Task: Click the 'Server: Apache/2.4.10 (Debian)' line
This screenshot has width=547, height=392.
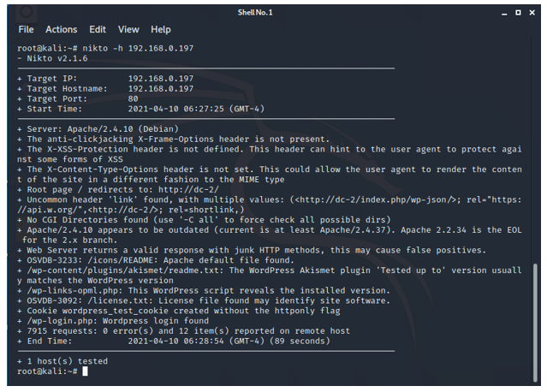Action: pos(98,129)
